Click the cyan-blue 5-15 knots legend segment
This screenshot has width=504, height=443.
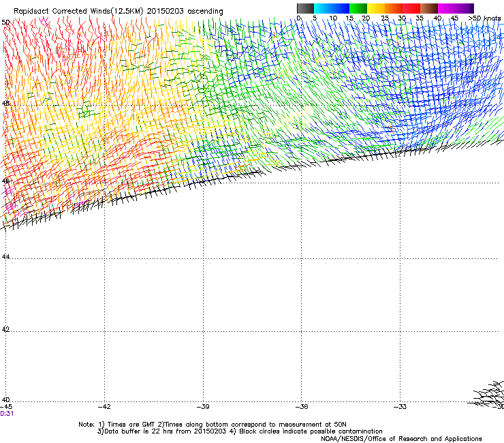(x=332, y=8)
